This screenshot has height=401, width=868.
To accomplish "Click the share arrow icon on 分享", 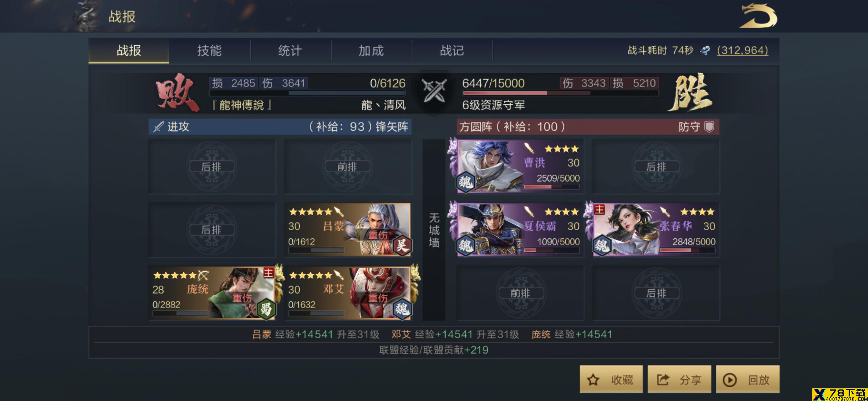I will [663, 379].
